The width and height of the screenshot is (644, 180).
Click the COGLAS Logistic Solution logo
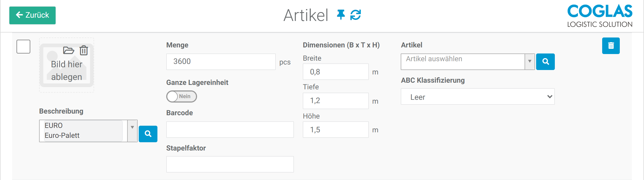(x=599, y=15)
